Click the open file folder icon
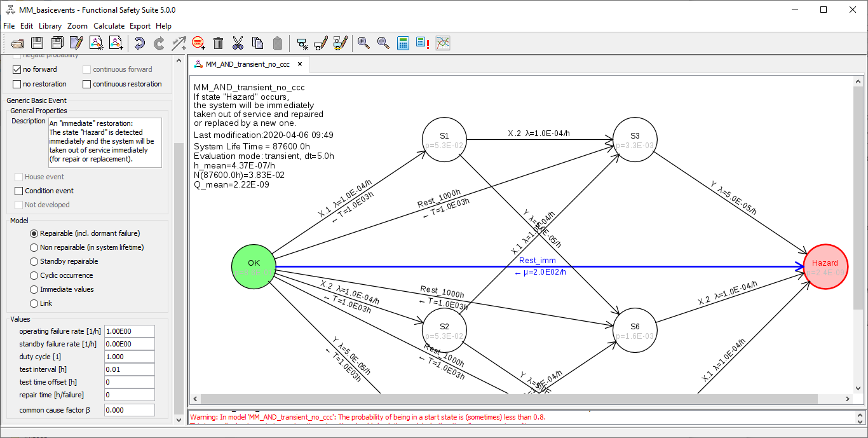The image size is (868, 438). [x=18, y=43]
